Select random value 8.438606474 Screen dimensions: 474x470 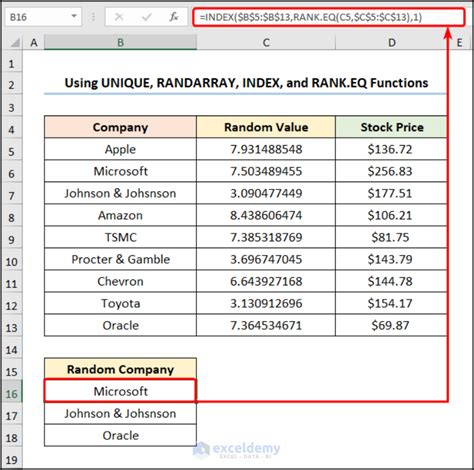[266, 215]
